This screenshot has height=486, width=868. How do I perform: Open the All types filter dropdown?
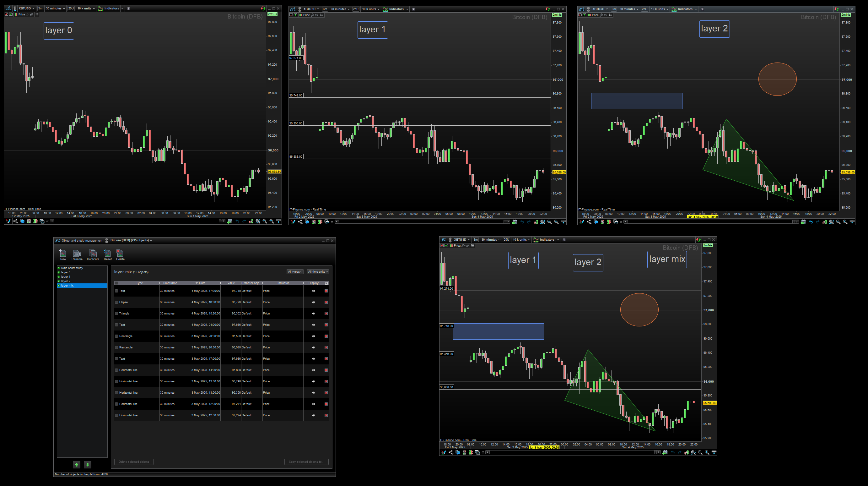point(295,272)
